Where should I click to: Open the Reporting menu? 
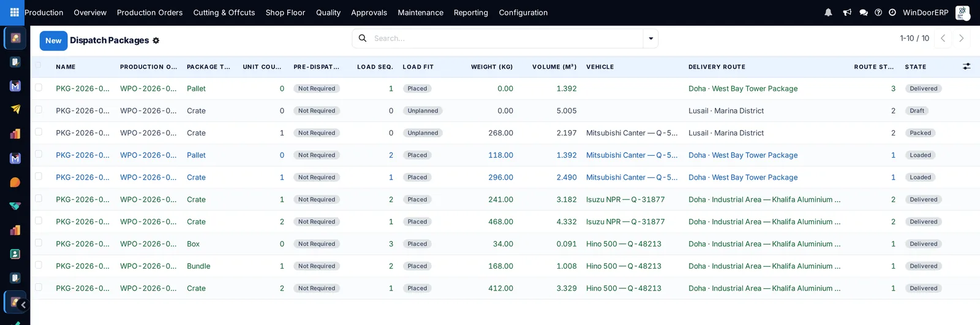coord(471,12)
